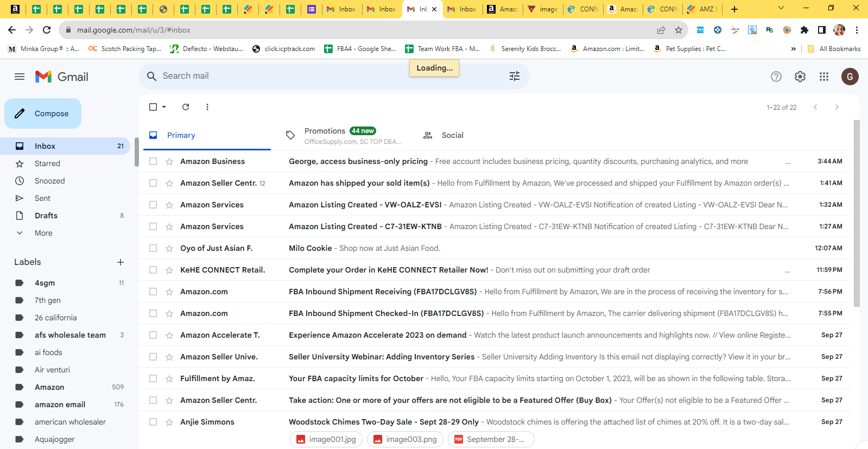The image size is (868, 449).
Task: Open a new browser tab
Action: tap(734, 9)
